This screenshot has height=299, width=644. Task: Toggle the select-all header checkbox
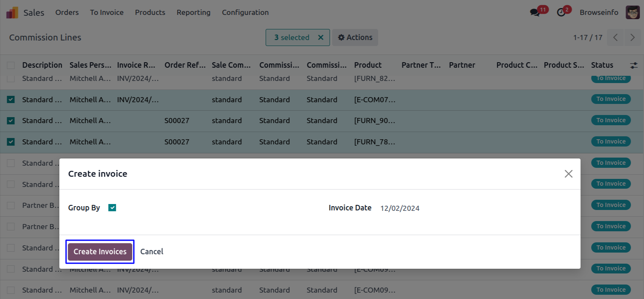[11, 65]
